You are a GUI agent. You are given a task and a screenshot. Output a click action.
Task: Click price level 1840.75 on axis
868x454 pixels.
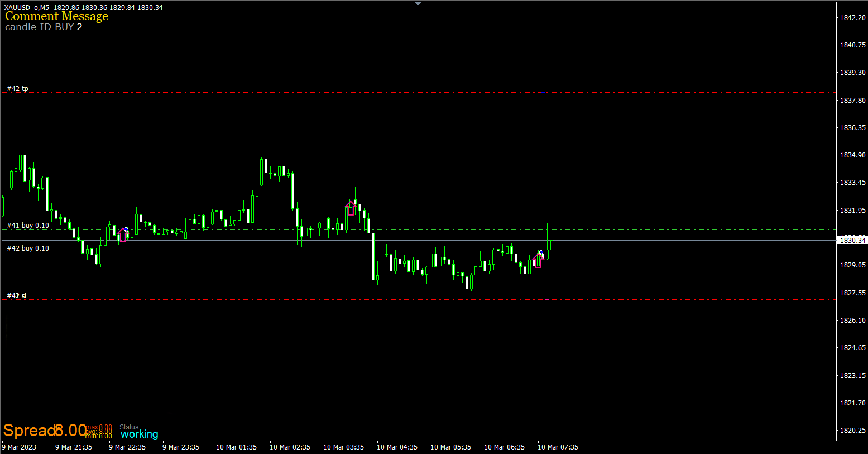click(853, 45)
